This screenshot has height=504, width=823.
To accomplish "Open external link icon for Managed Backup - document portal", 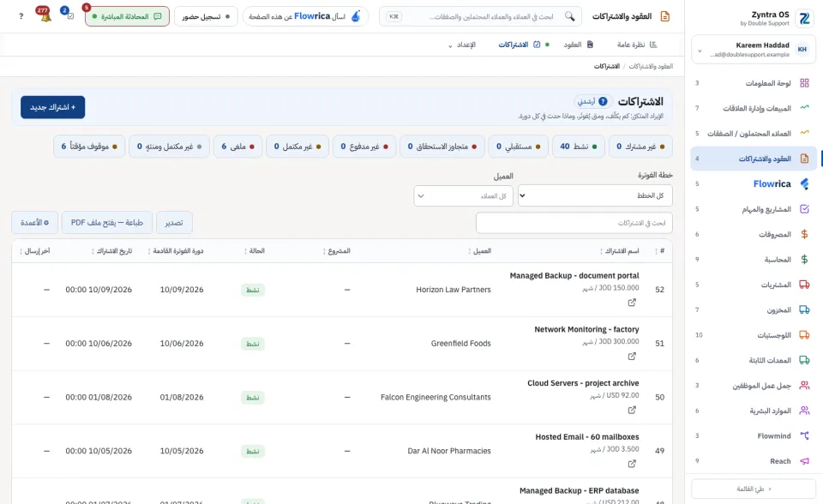I will [x=632, y=303].
